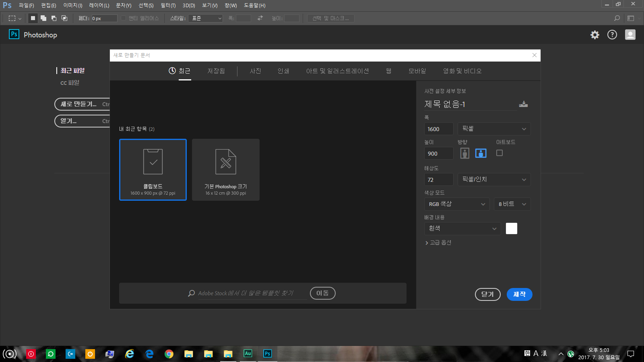Click the Photoshop Ps logo on start screen
The width and height of the screenshot is (644, 362).
click(x=14, y=34)
